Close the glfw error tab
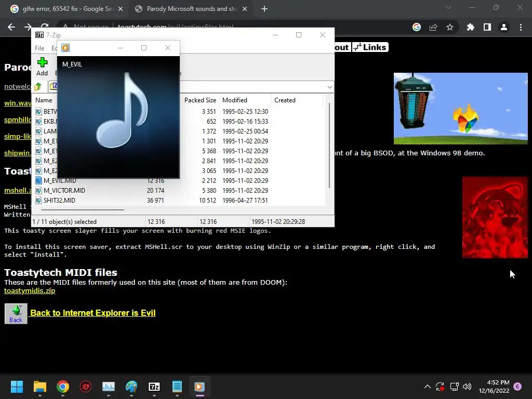Image resolution: width=532 pixels, height=399 pixels. pyautogui.click(x=121, y=9)
